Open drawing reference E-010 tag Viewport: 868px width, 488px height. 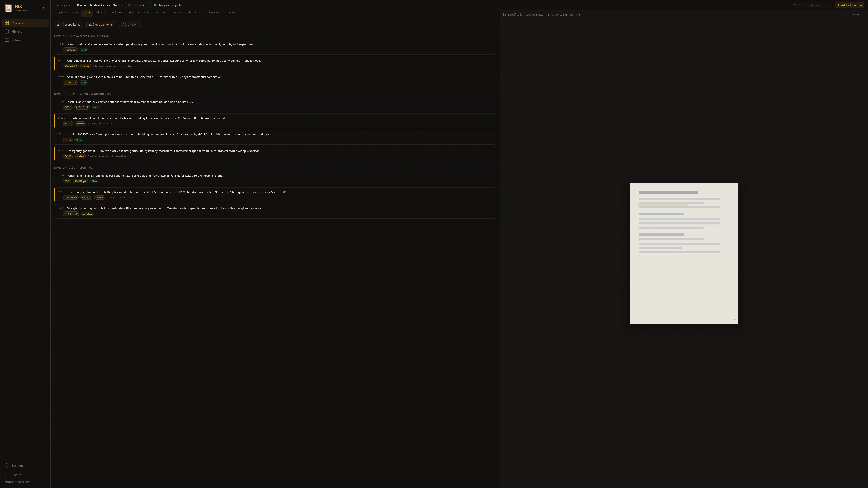(x=68, y=124)
